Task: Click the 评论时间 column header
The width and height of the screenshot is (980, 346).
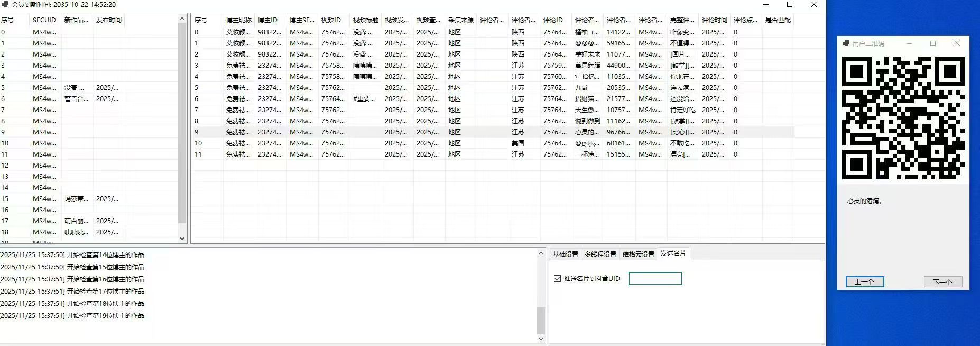Action: tap(715, 20)
